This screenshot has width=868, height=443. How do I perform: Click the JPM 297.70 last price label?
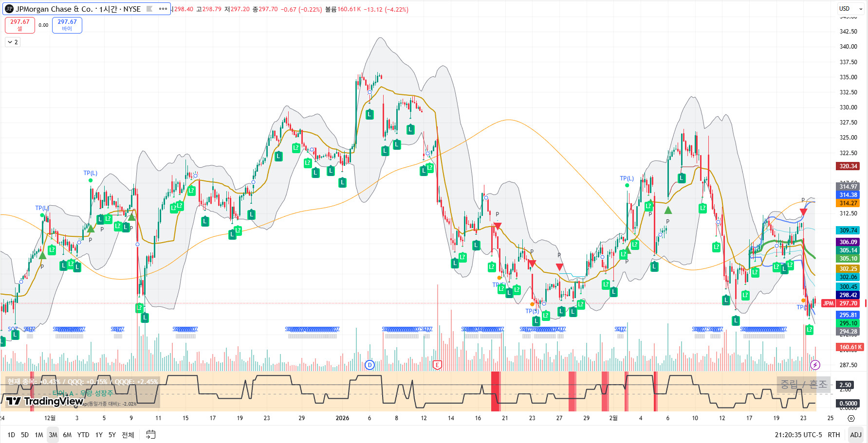coord(841,303)
